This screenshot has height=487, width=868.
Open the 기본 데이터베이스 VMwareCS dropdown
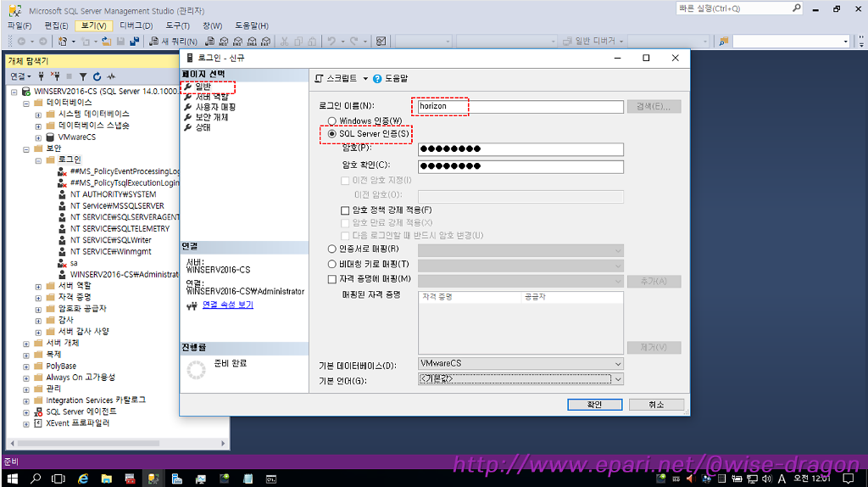click(520, 363)
